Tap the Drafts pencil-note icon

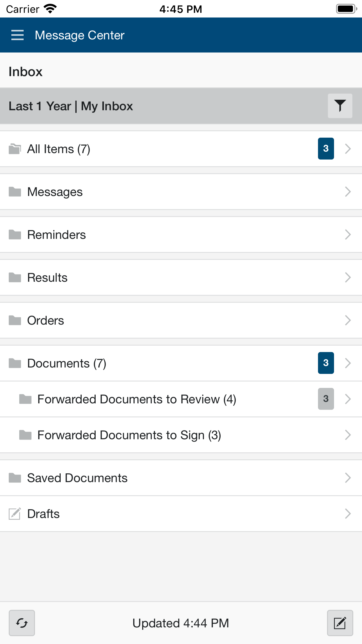point(15,514)
